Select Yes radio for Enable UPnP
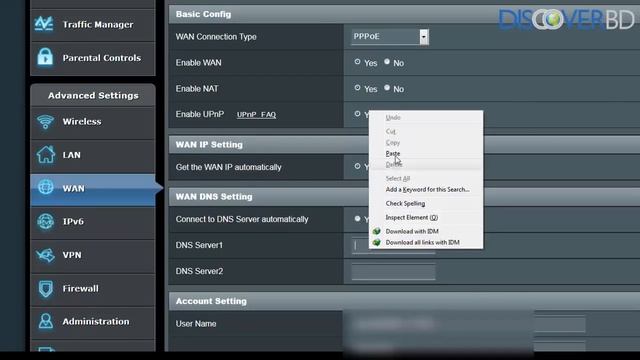Image resolution: width=640 pixels, height=360 pixels. (x=358, y=114)
